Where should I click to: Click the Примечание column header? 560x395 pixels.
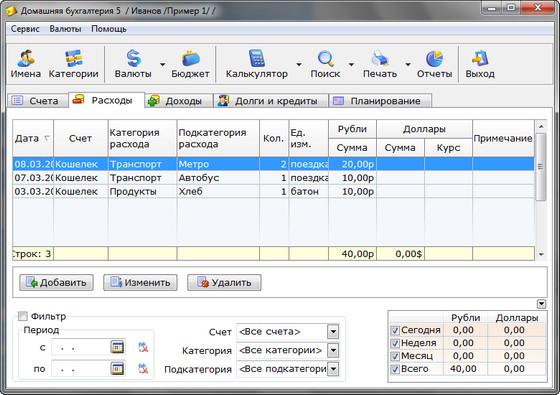[504, 138]
